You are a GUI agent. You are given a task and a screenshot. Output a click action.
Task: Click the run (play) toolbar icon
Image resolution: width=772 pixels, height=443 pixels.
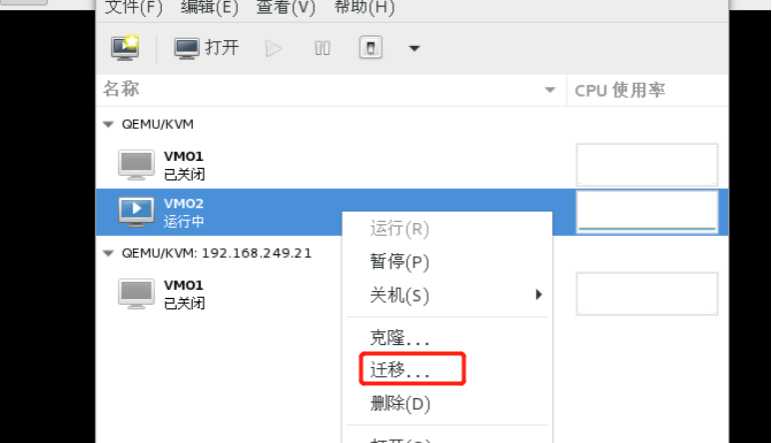point(273,48)
